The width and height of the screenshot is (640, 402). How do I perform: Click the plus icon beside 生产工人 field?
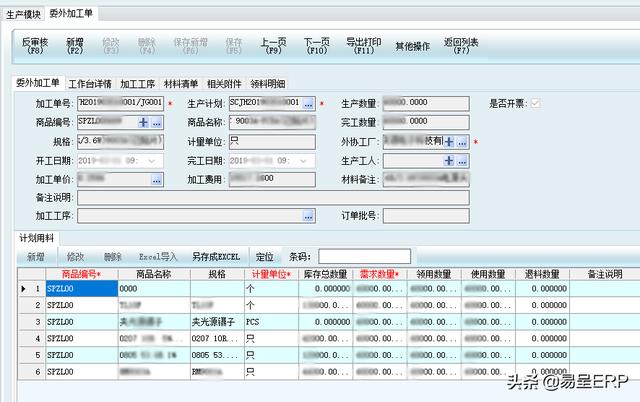(449, 160)
